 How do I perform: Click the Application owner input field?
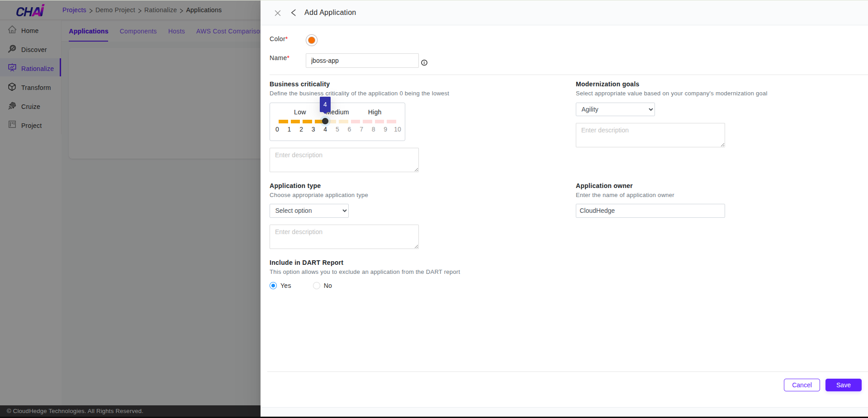[x=650, y=211]
